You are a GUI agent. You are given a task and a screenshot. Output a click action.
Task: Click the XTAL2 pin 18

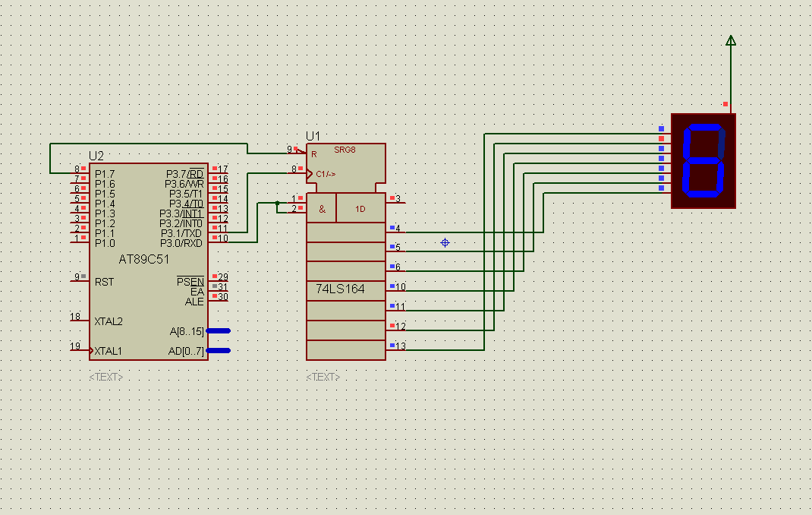click(79, 318)
